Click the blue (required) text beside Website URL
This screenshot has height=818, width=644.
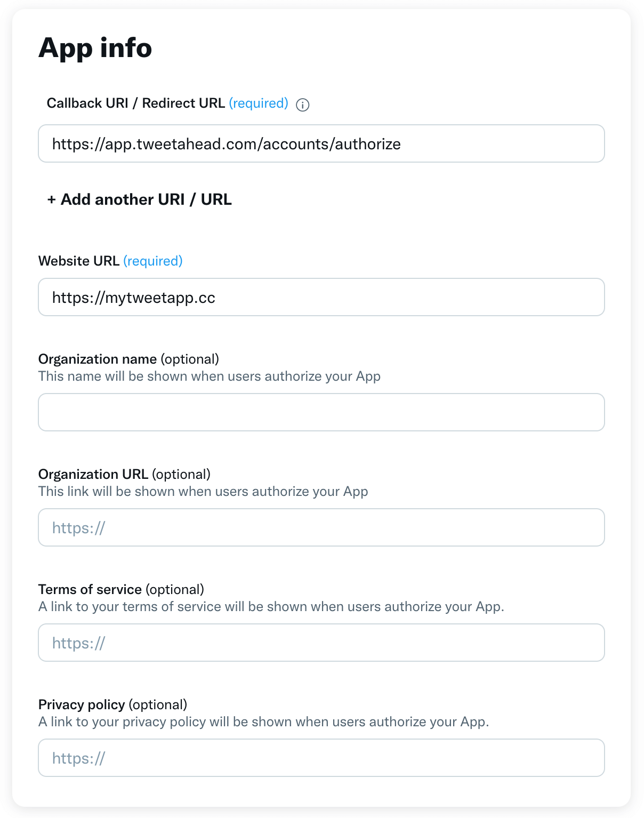coord(153,261)
